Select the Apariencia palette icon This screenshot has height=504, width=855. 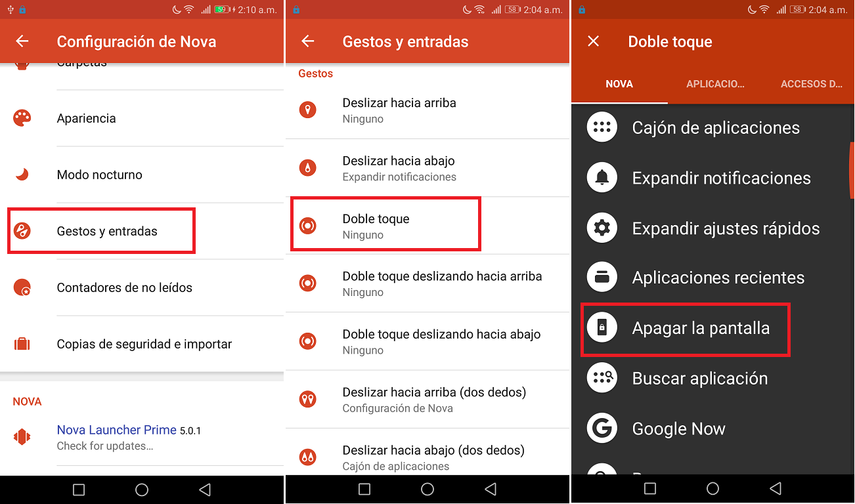(22, 118)
